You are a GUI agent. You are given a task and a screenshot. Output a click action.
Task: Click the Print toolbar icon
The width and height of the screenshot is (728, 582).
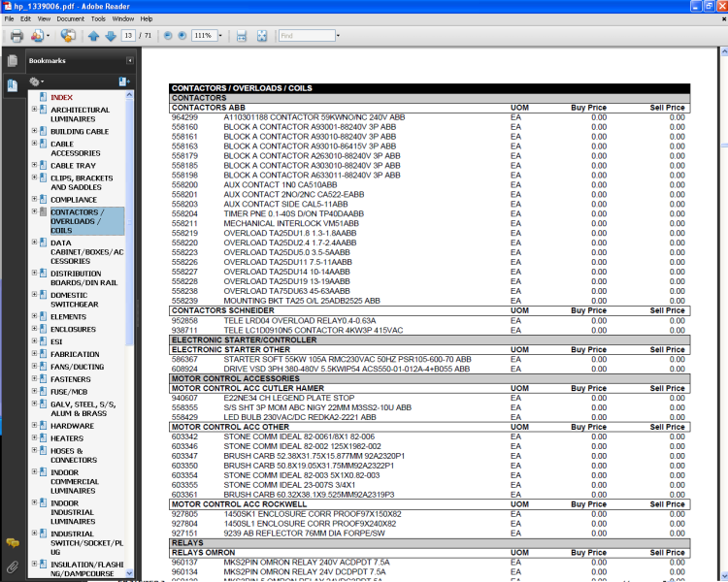pos(17,36)
